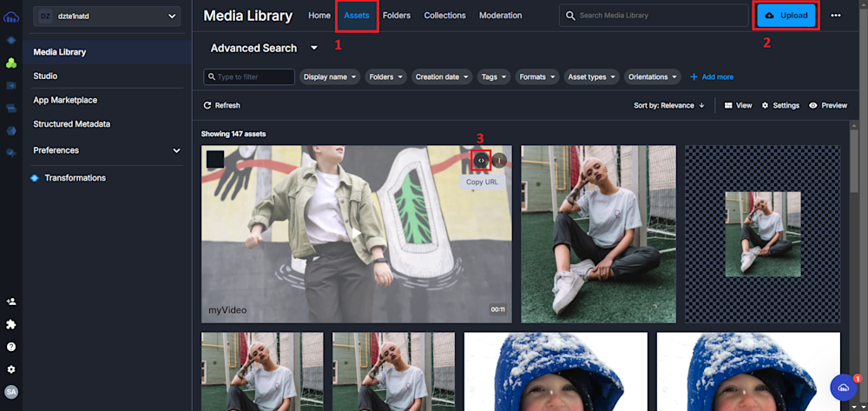Click the hexagon cube sidebar icon
This screenshot has width=868, height=411.
pyautogui.click(x=11, y=130)
